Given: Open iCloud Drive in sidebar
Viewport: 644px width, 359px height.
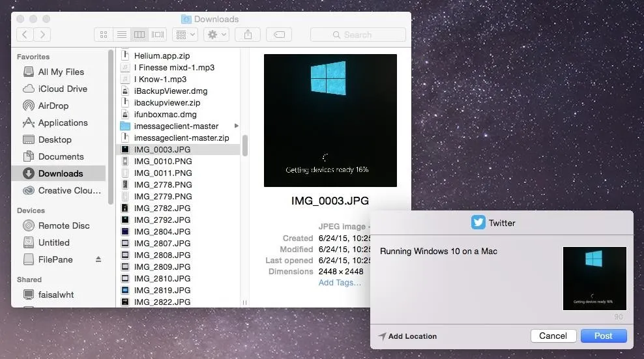Looking at the screenshot, I should click(59, 89).
